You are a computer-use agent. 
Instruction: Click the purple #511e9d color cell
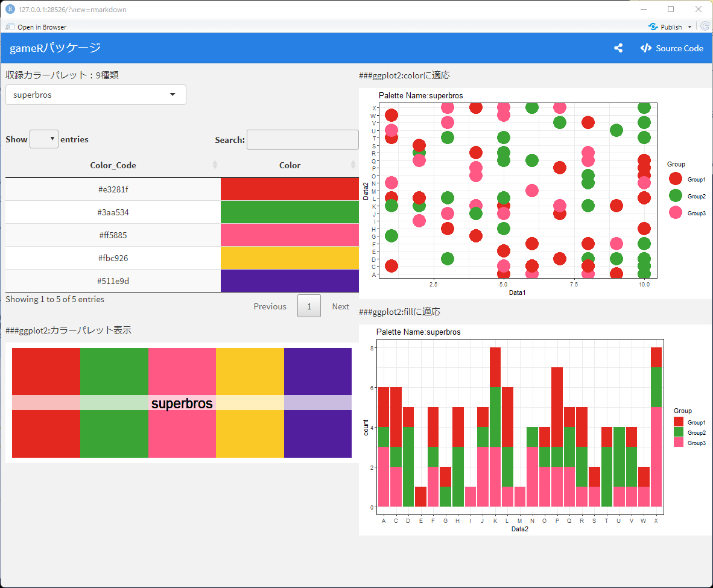(290, 281)
